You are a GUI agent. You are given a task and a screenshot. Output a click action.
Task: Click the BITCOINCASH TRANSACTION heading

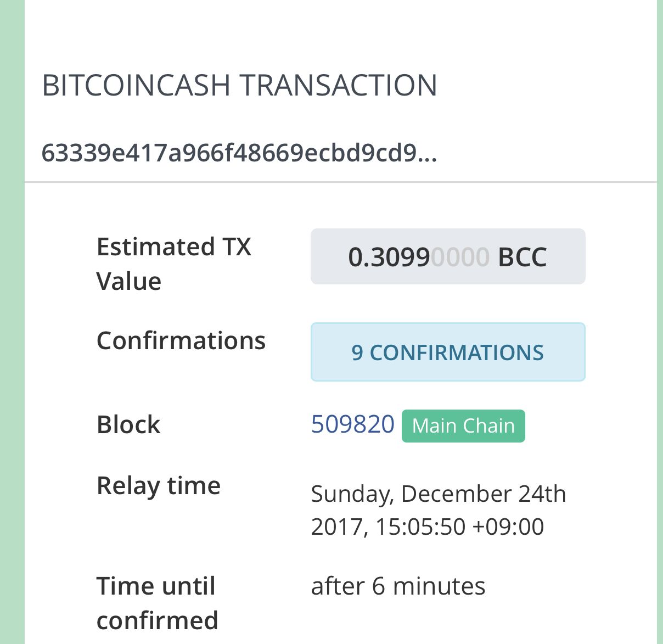tap(239, 86)
